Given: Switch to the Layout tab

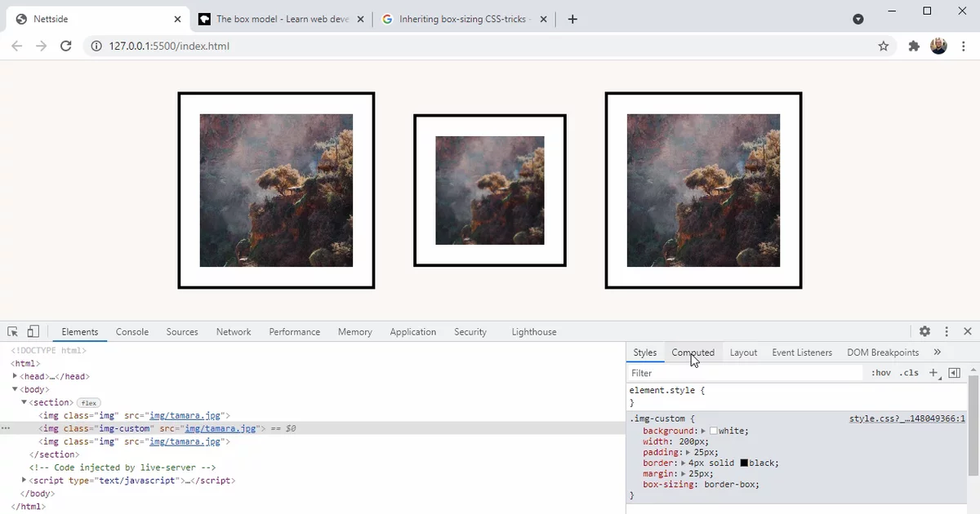Looking at the screenshot, I should tap(743, 352).
